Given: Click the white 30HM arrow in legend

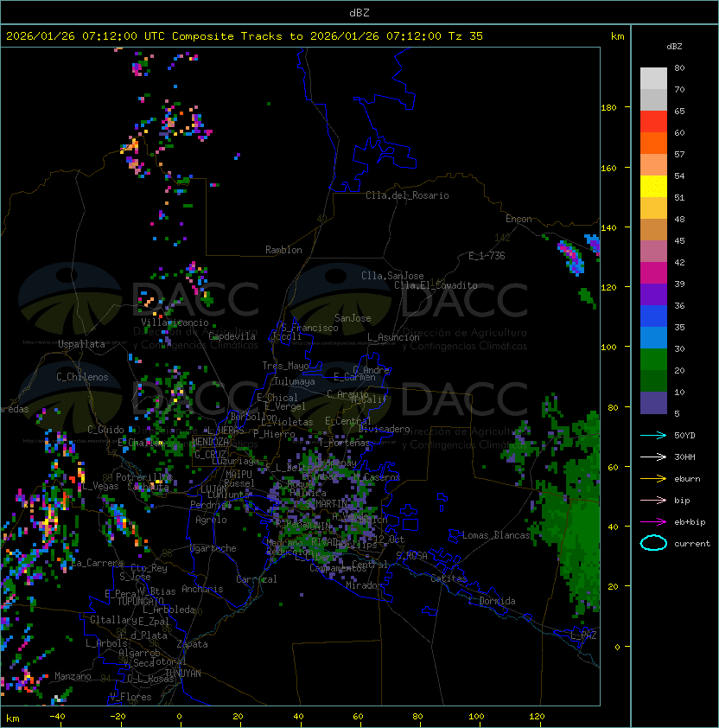Looking at the screenshot, I should [x=653, y=457].
